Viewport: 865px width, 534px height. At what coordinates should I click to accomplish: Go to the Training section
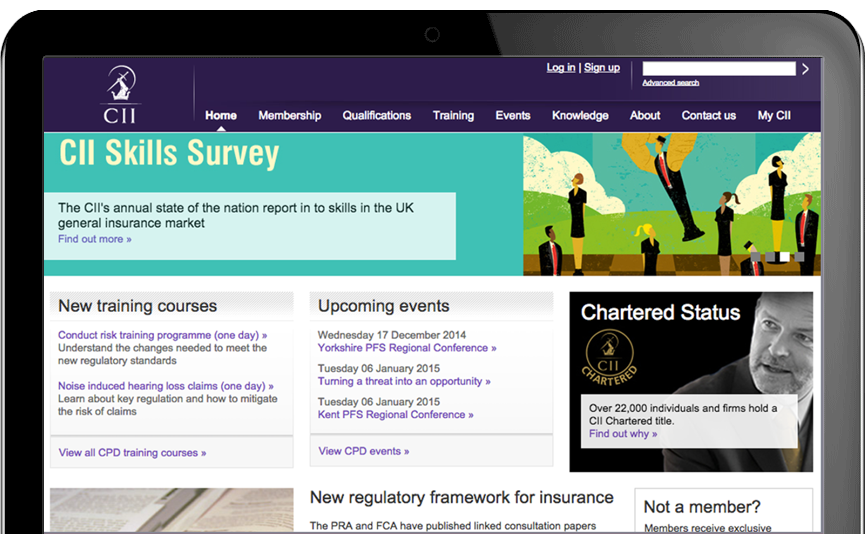453,116
